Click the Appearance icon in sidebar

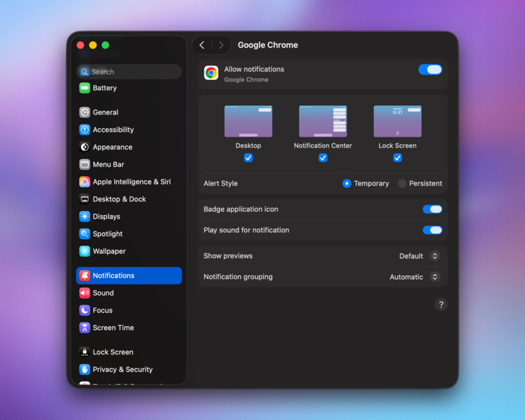point(84,147)
